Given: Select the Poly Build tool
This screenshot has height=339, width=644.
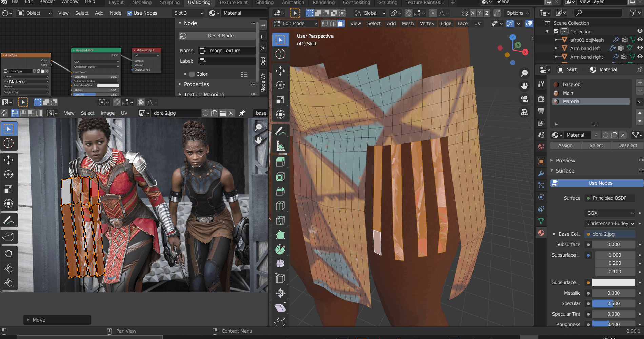Looking at the screenshot, I should (x=280, y=235).
